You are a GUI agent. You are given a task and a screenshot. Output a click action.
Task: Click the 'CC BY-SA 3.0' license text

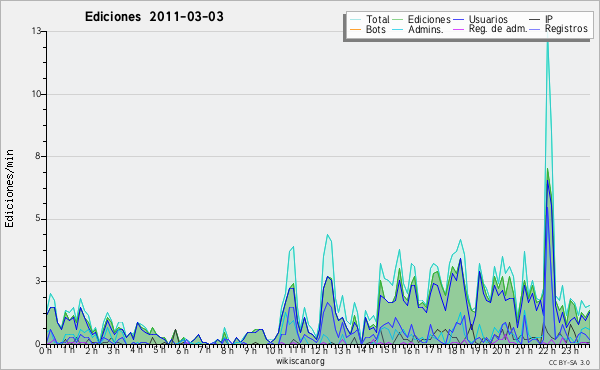pyautogui.click(x=569, y=362)
